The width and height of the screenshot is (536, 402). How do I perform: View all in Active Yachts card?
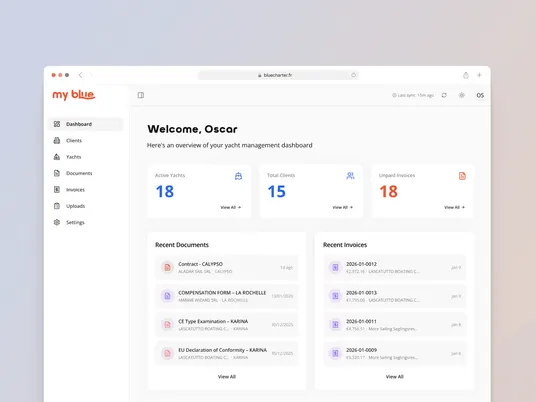pyautogui.click(x=231, y=207)
